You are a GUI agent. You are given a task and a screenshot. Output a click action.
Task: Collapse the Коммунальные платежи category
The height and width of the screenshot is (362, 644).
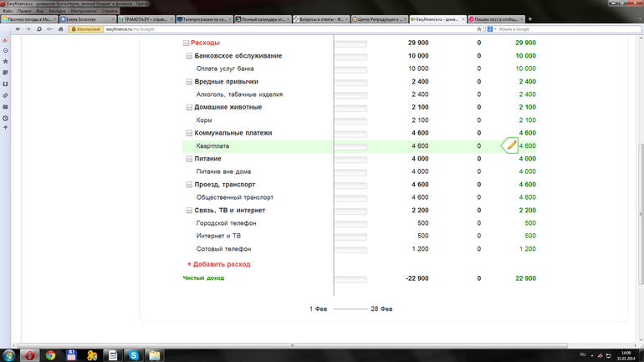(190, 133)
